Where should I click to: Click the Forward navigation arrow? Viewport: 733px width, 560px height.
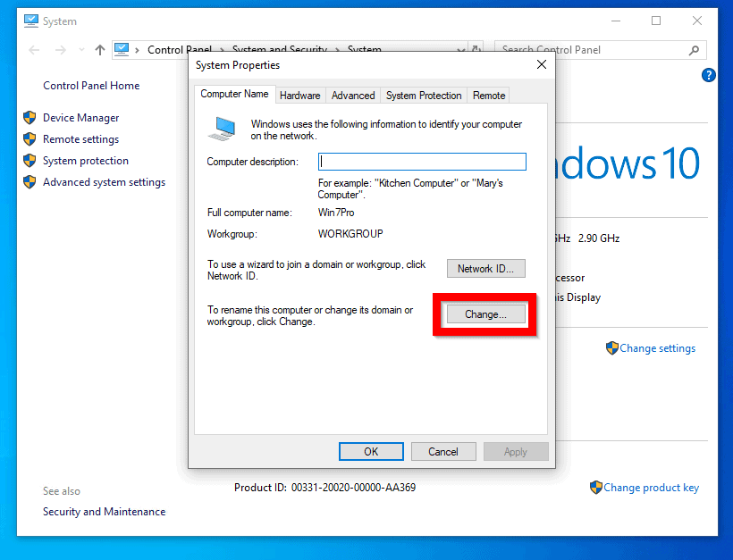[60, 50]
